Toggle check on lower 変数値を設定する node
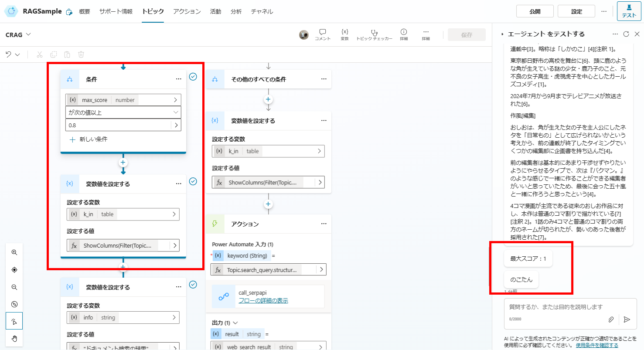This screenshot has width=644, height=350. pyautogui.click(x=193, y=285)
